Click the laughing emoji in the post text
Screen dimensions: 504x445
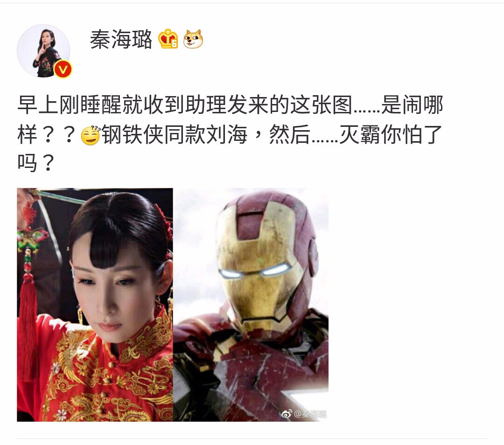(91, 135)
